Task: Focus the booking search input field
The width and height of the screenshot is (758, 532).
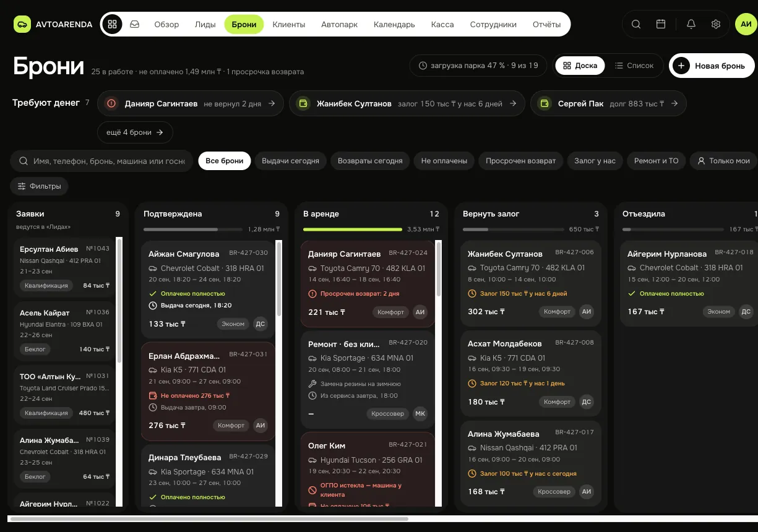Action: coord(101,161)
